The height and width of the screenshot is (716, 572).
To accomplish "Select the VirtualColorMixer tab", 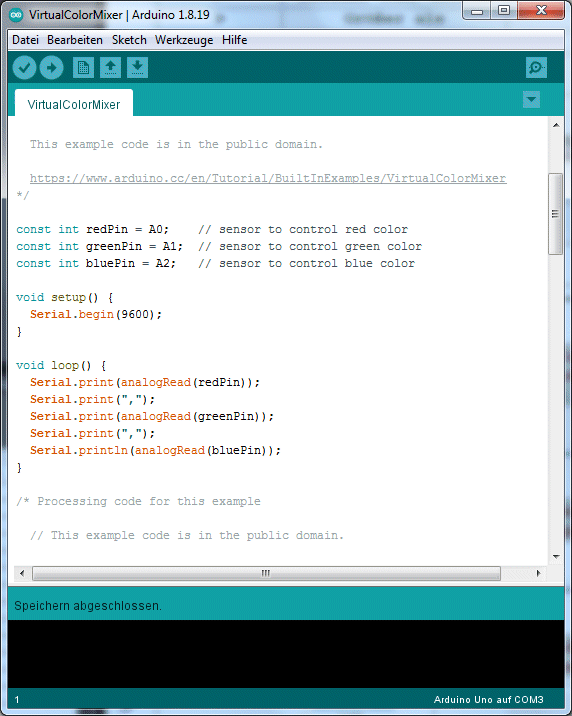I will pyautogui.click(x=74, y=105).
